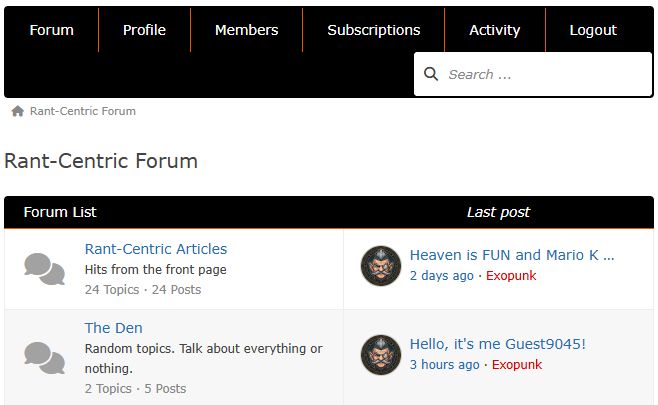
Task: Click the 'Rant-Centric Forum' page heading
Action: (x=101, y=161)
